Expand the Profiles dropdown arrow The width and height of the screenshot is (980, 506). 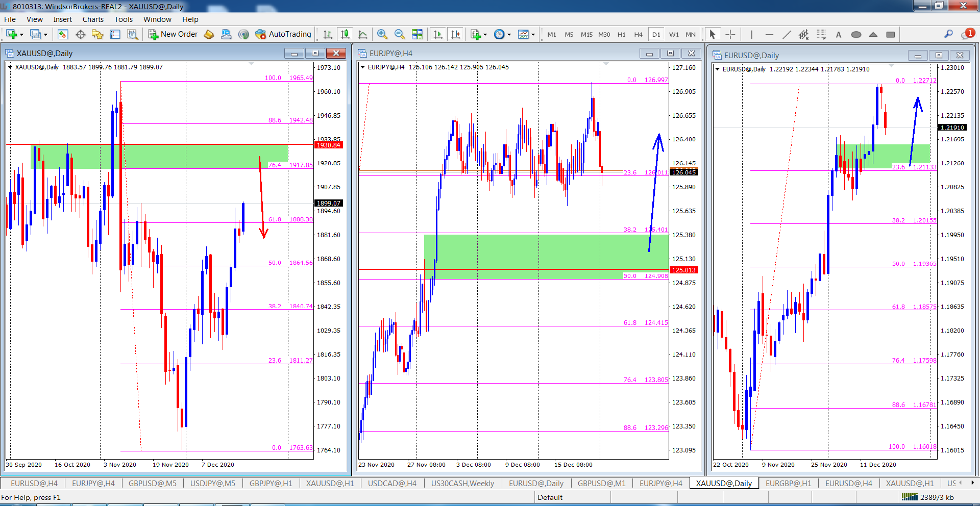[x=45, y=35]
